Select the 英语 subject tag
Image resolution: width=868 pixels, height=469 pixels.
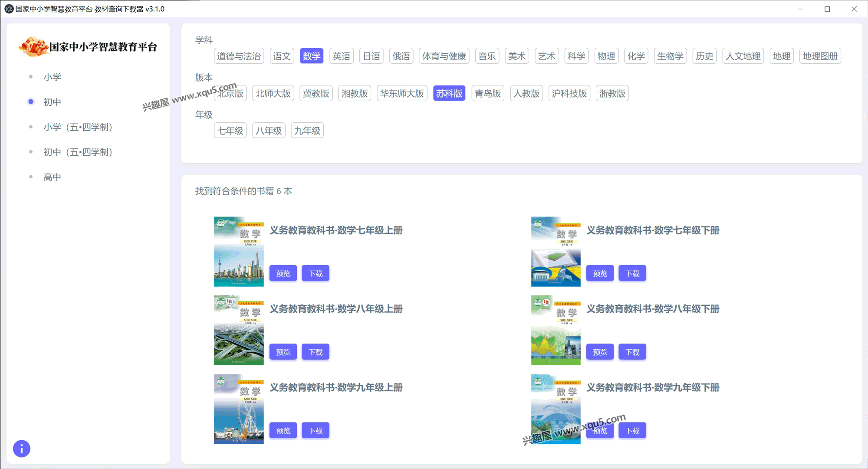[341, 56]
